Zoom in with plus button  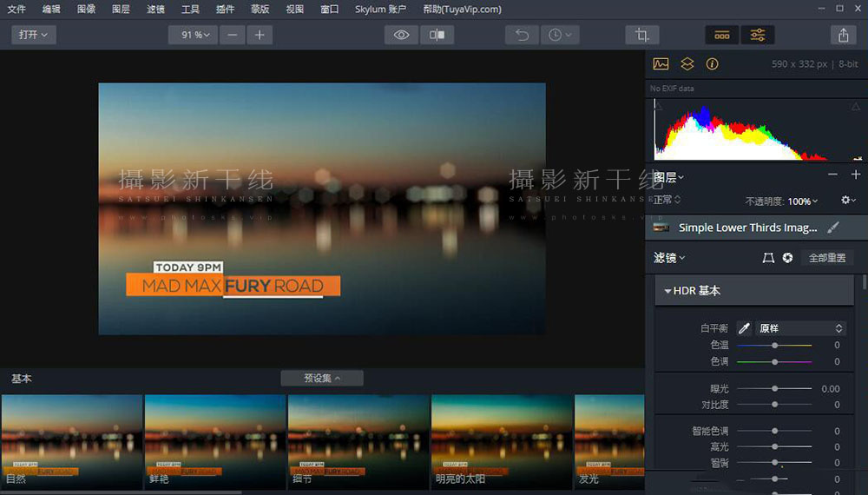260,35
